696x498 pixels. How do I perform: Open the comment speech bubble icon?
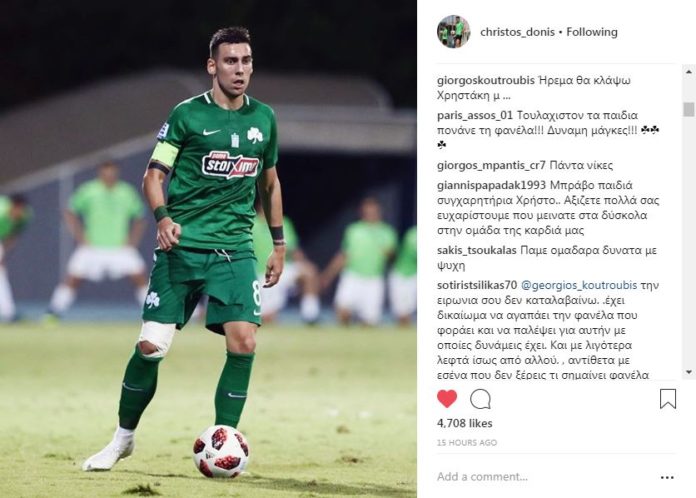tap(480, 399)
